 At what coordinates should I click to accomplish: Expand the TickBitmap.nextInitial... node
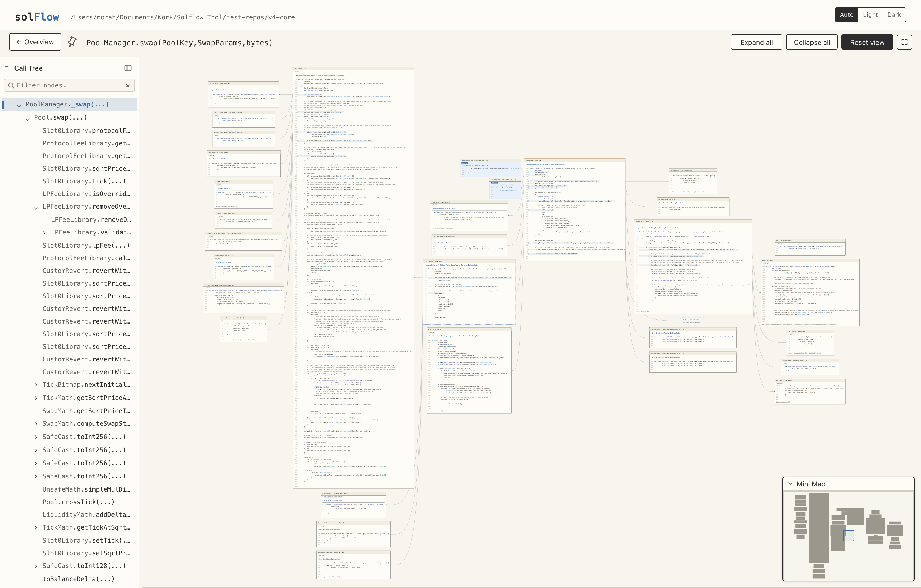36,385
